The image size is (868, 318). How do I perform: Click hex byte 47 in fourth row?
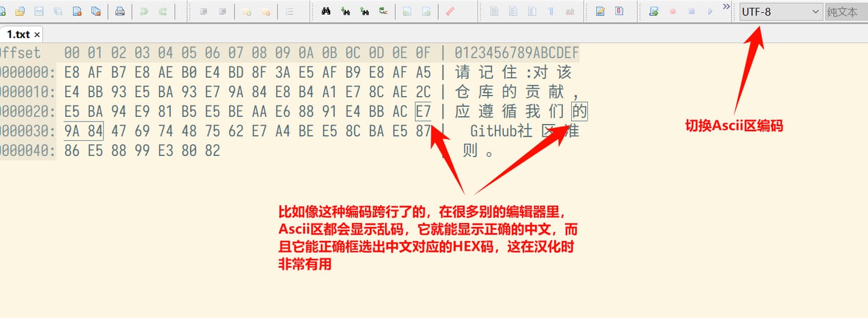pos(119,131)
